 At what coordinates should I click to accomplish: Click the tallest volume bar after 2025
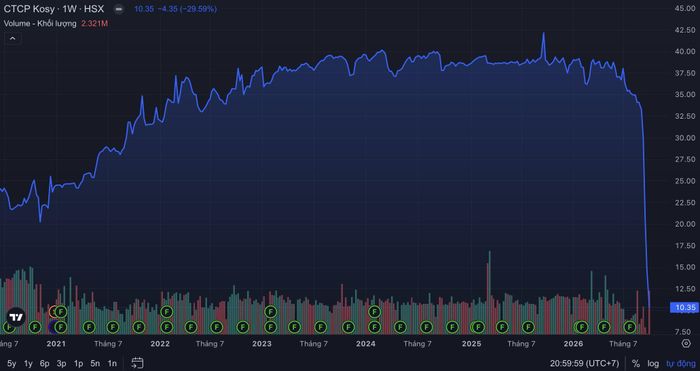point(489,292)
